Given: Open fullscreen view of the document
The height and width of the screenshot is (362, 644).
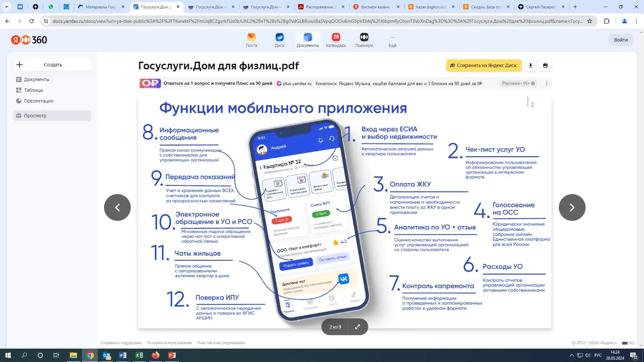Looking at the screenshot, I should (x=358, y=327).
